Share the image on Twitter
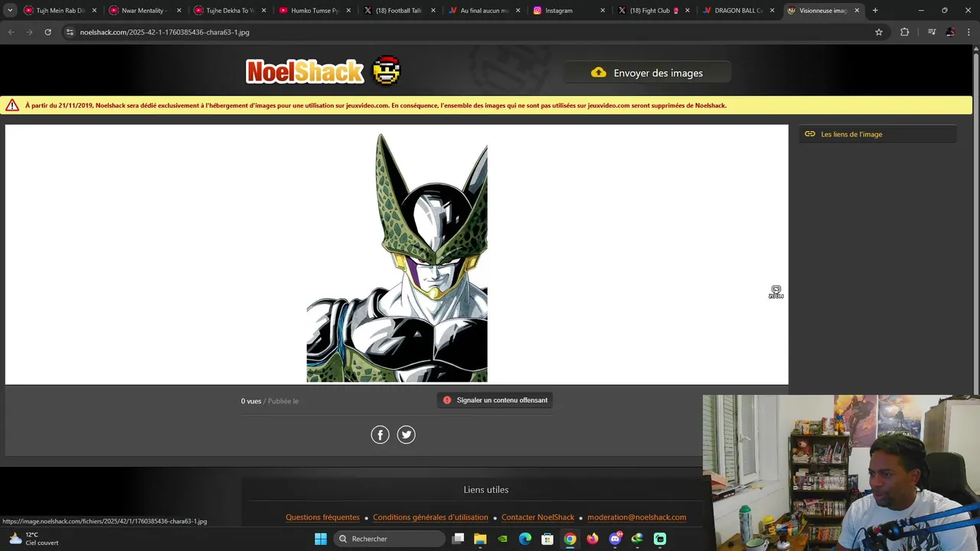Viewport: 980px width, 551px height. (x=407, y=435)
